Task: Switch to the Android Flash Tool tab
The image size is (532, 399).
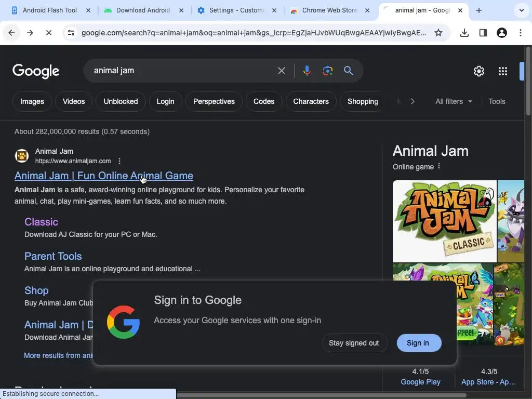Action: pos(49,10)
